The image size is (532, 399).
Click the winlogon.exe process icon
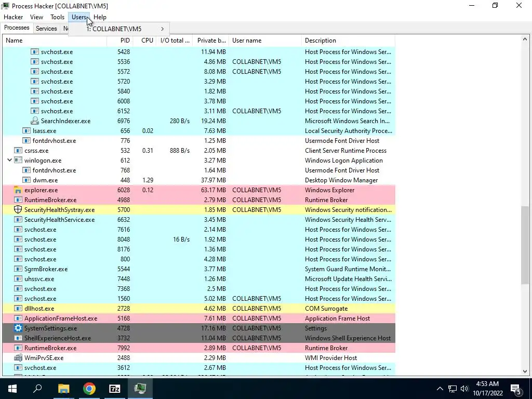click(x=18, y=160)
